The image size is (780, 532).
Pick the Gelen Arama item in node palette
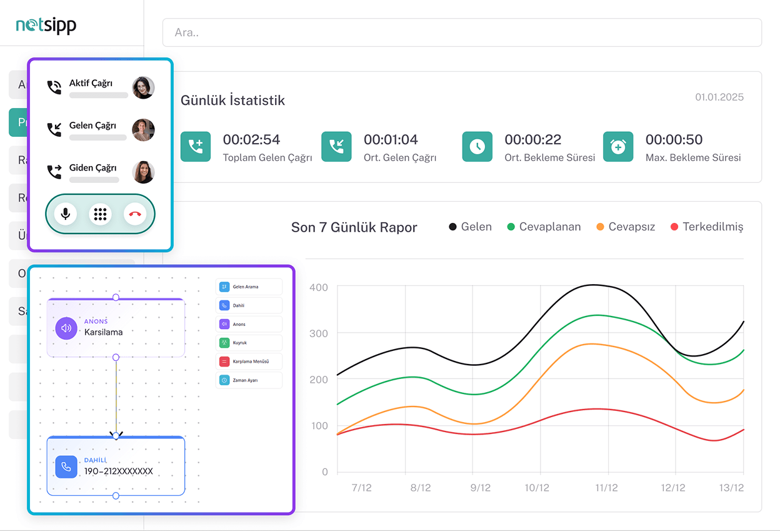(249, 287)
